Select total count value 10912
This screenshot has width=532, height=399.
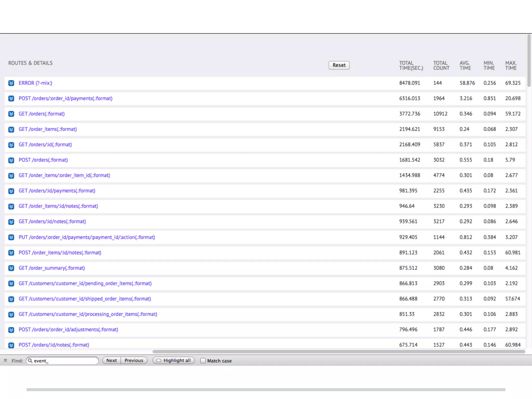440,114
